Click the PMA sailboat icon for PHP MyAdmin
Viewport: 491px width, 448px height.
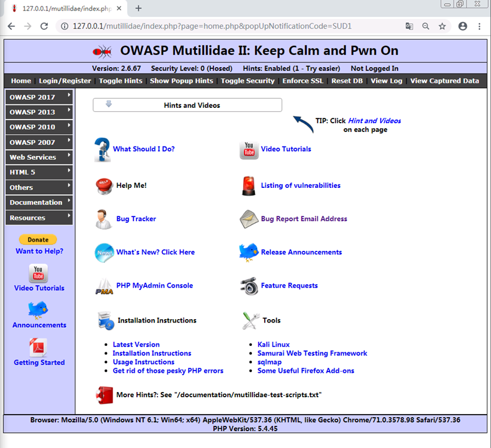click(104, 286)
